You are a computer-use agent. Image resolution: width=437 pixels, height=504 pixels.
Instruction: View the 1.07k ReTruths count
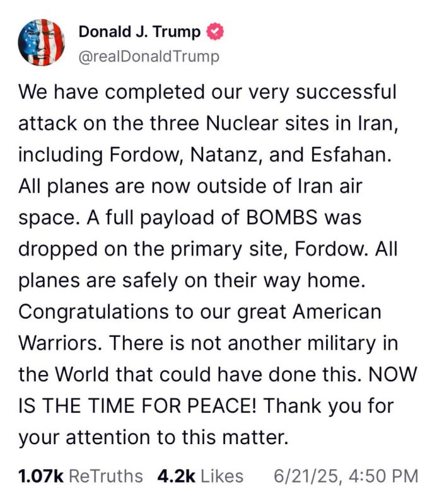click(x=41, y=476)
